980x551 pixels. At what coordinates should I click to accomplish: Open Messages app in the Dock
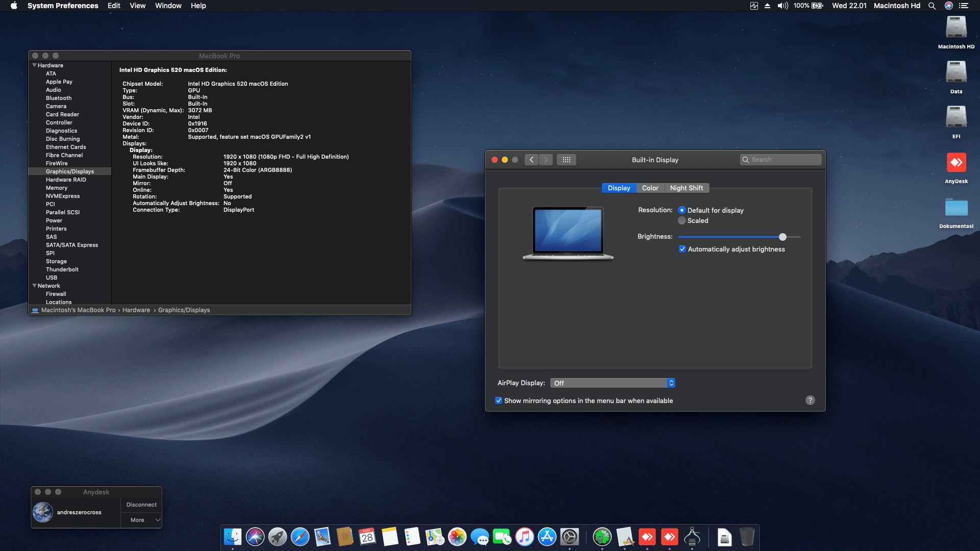480,537
